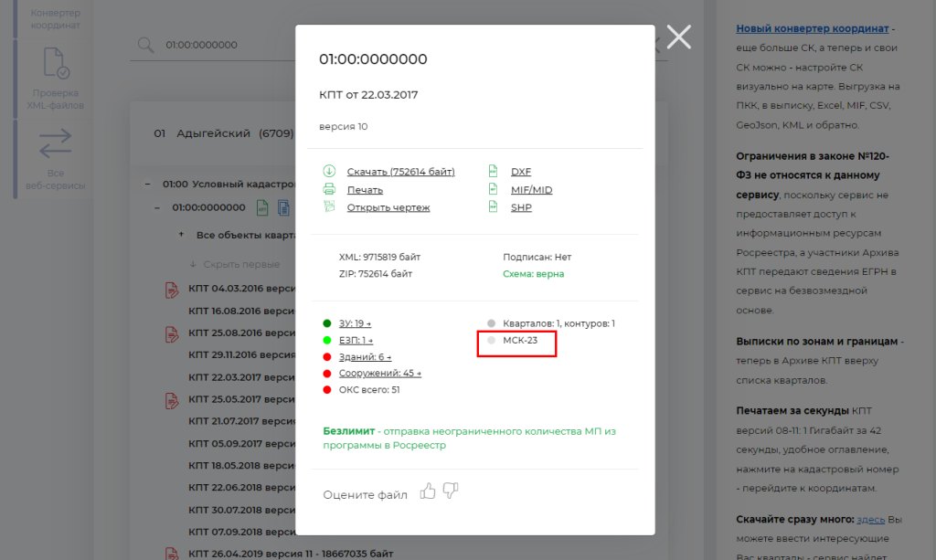This screenshot has height=560, width=936.
Task: Follow the Сооружений: 45 link
Action: (x=379, y=373)
